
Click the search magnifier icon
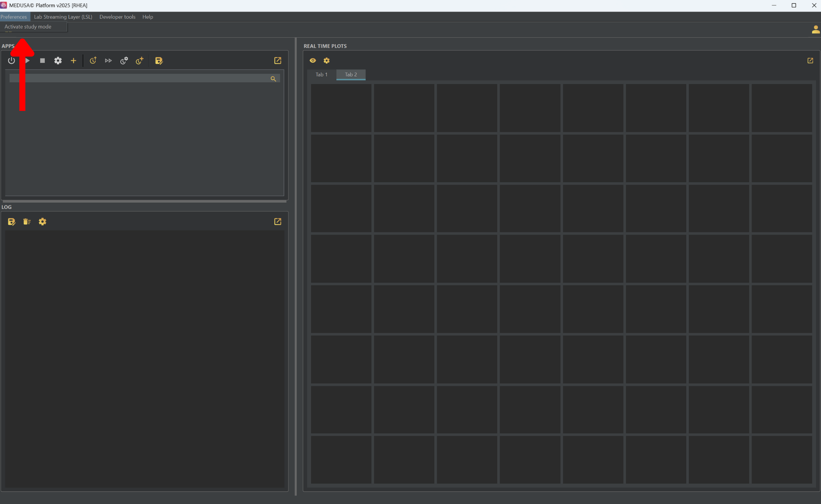273,79
